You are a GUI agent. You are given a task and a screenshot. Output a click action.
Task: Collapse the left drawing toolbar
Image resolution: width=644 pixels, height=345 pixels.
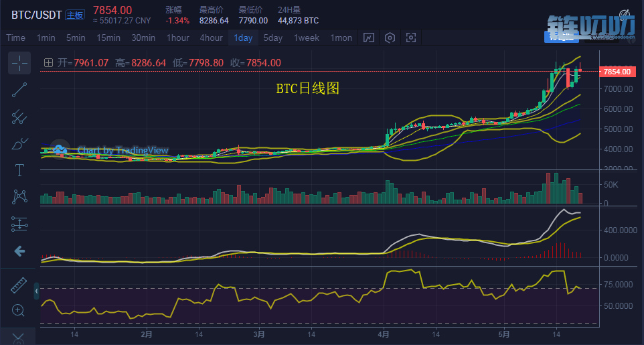click(x=37, y=291)
